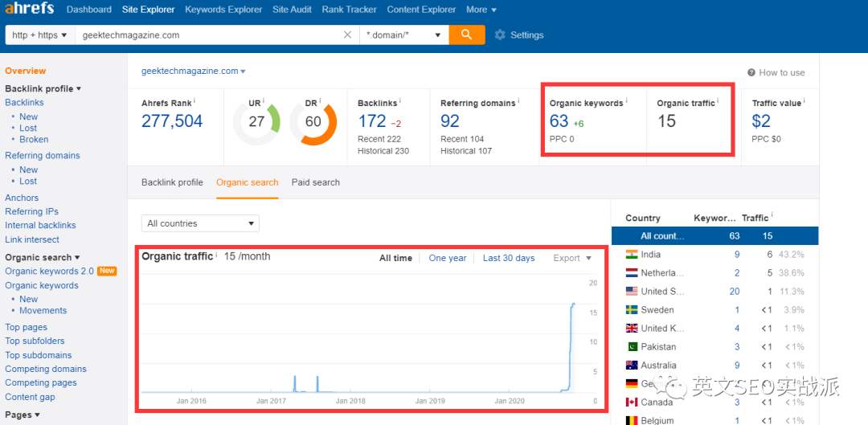Screen dimensions: 868x425
Task: Click the Sweden flag icon
Action: coord(632,310)
